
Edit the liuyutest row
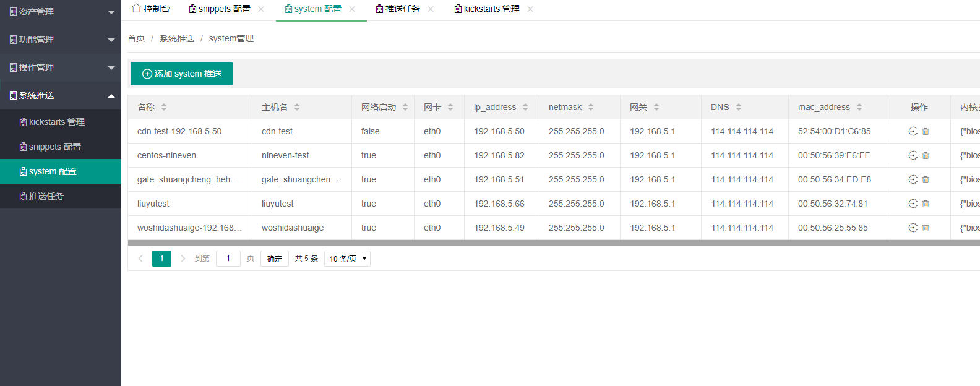pos(913,204)
